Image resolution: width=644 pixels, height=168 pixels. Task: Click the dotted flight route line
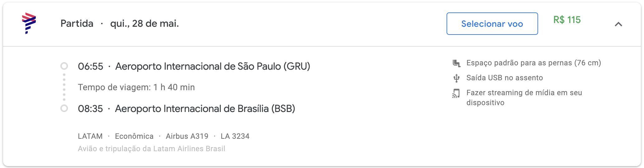64,87
